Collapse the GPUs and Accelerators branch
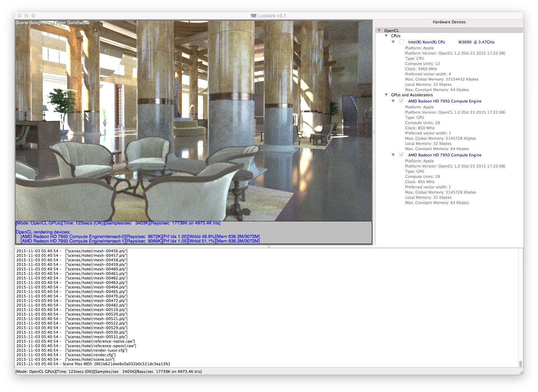Screen dimensions: 538x392 coord(386,95)
